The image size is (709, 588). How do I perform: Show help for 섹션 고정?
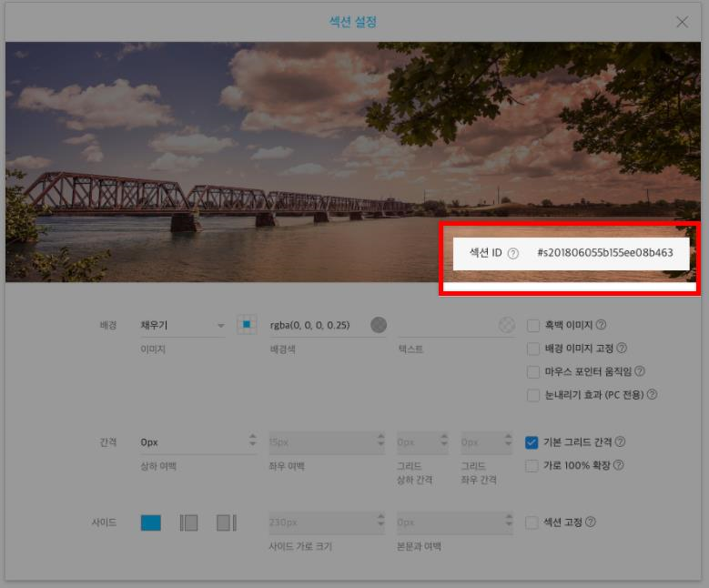(x=591, y=522)
